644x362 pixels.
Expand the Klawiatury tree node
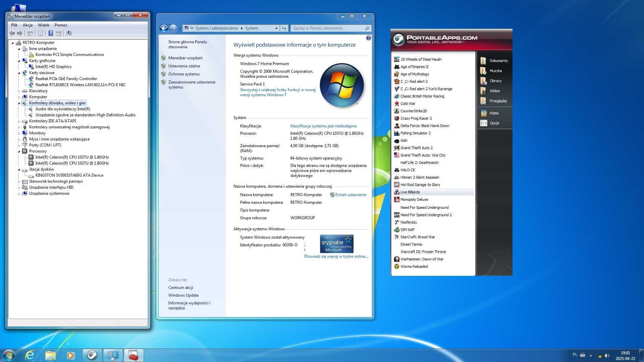[19, 91]
